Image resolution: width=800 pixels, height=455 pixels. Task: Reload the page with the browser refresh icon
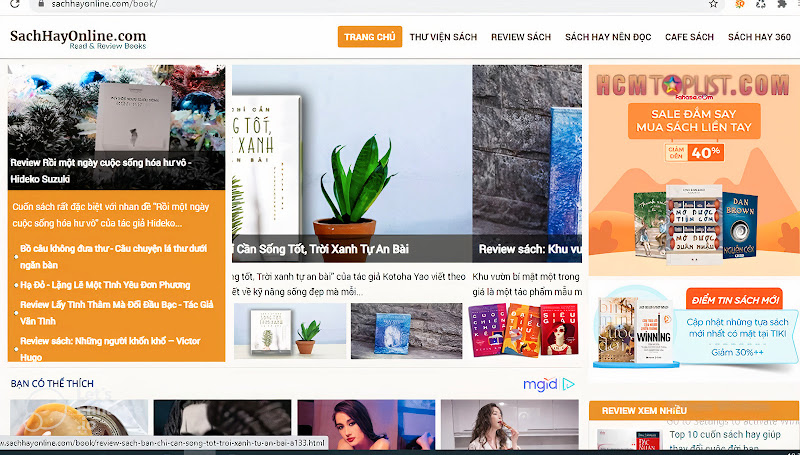coord(14,4)
